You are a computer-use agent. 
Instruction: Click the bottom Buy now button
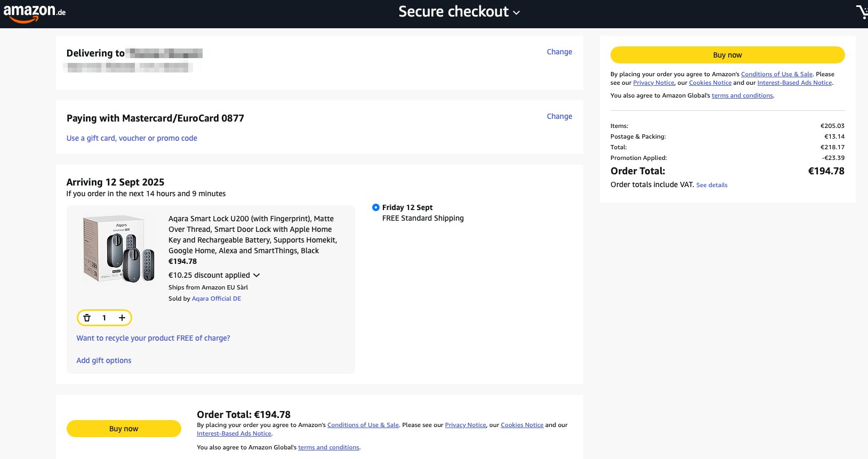pyautogui.click(x=124, y=429)
